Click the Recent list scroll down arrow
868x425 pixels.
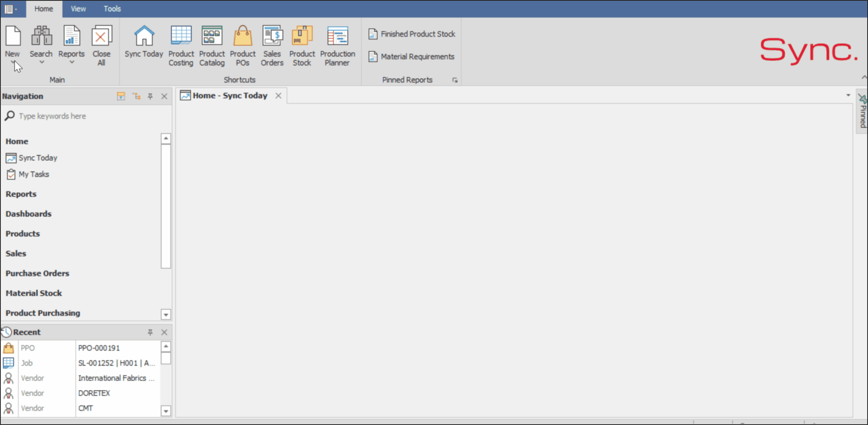coord(166,411)
